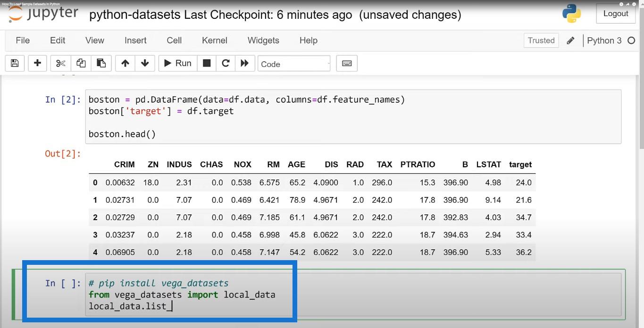The width and height of the screenshot is (644, 328).
Task: Click the RM column header
Action: point(274,164)
